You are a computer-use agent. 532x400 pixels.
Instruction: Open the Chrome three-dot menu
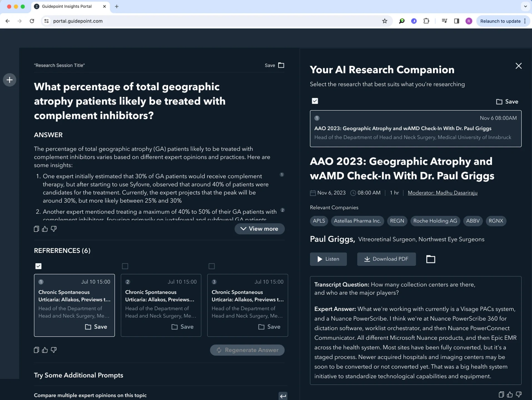click(525, 21)
